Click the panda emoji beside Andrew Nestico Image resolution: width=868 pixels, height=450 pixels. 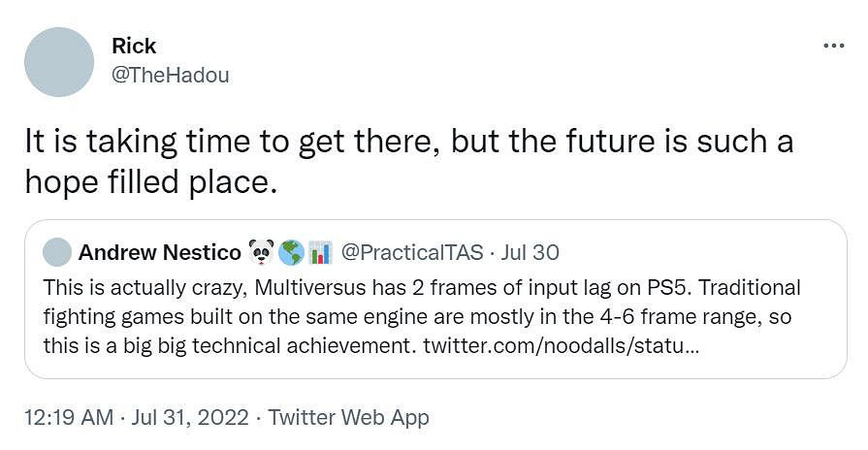point(262,253)
